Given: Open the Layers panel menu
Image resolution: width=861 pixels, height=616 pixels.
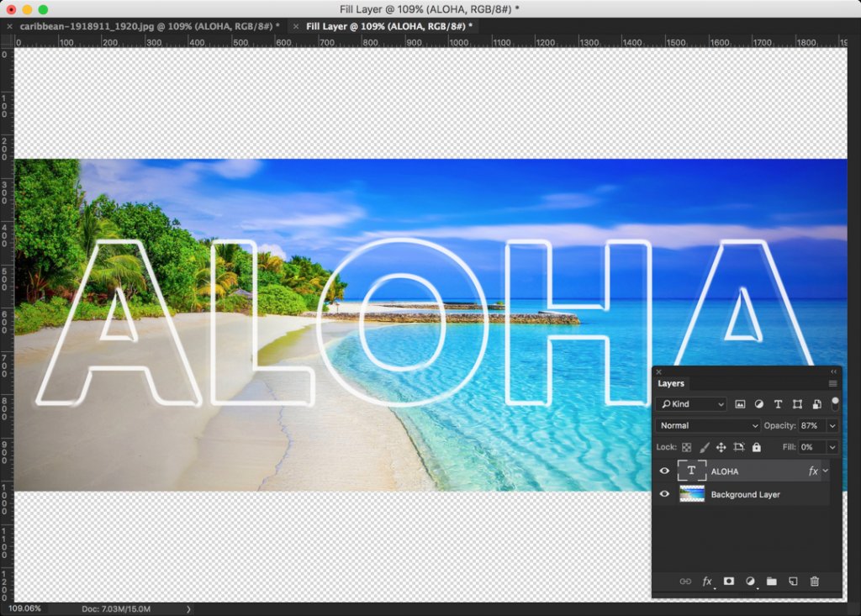Looking at the screenshot, I should [x=833, y=383].
